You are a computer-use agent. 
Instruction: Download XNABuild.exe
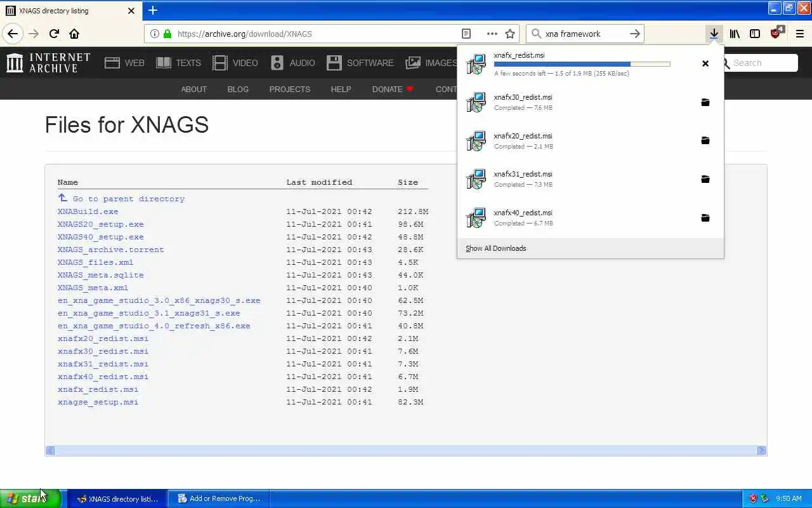(88, 211)
